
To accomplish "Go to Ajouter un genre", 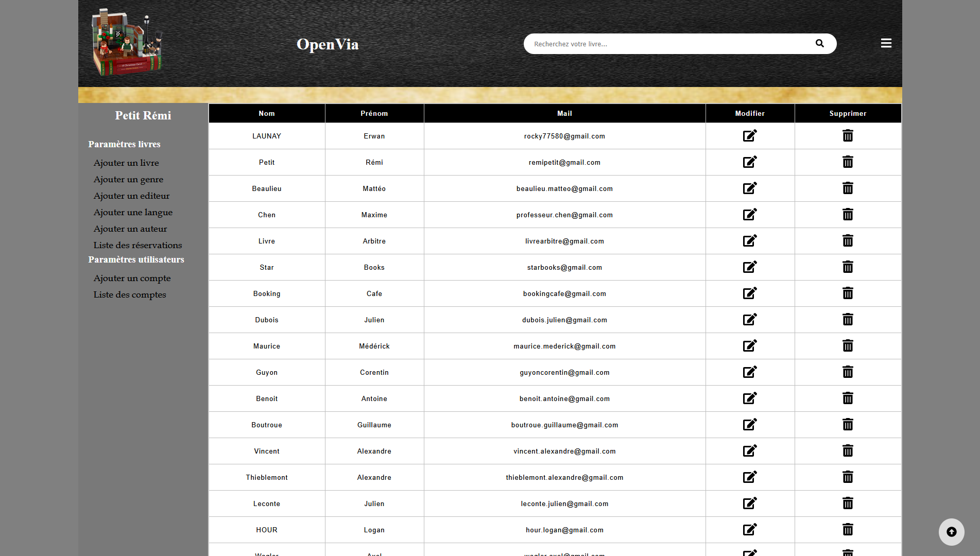I will pyautogui.click(x=128, y=179).
